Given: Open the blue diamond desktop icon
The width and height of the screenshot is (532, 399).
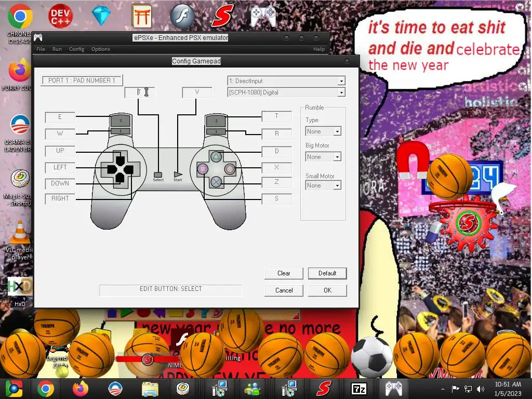Looking at the screenshot, I should [101, 16].
